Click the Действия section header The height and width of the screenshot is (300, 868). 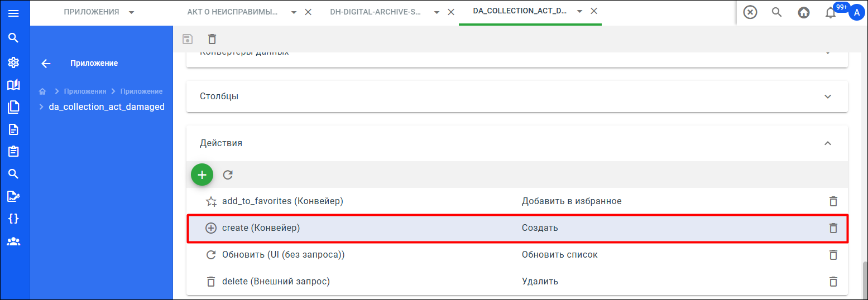(x=517, y=143)
